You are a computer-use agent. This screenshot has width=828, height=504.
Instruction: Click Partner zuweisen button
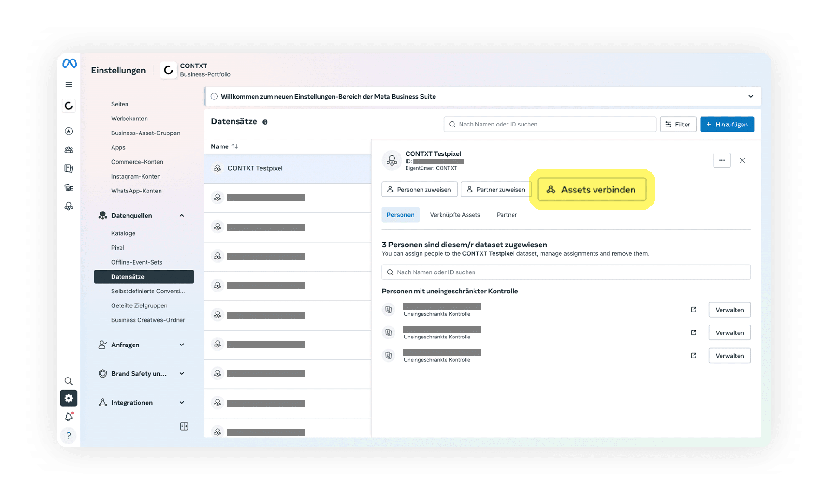(x=496, y=189)
